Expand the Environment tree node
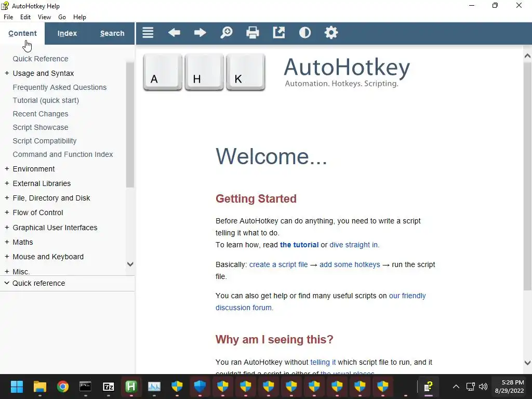This screenshot has height=399, width=532. (7, 169)
